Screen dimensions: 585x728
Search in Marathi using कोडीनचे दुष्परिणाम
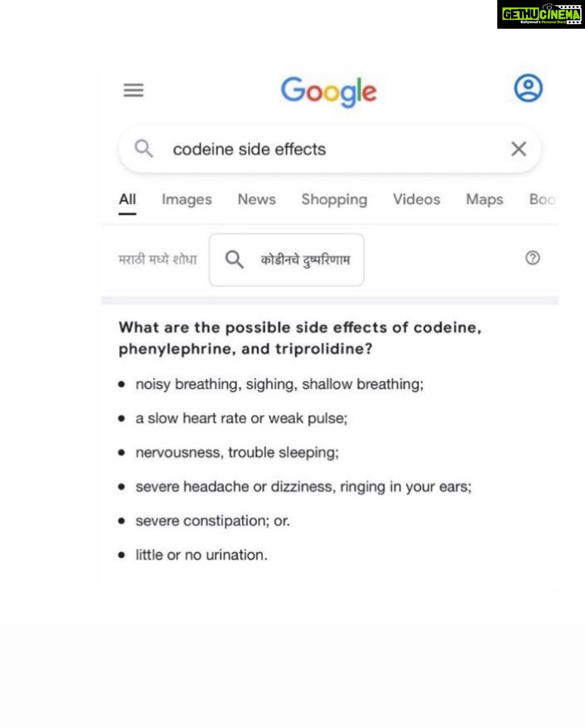pos(287,260)
